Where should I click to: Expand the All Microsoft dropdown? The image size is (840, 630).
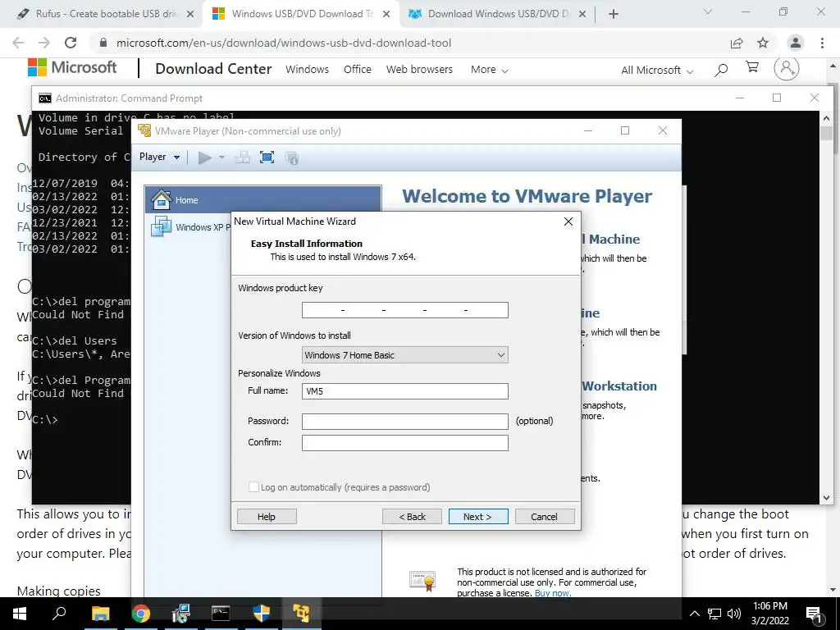(657, 71)
